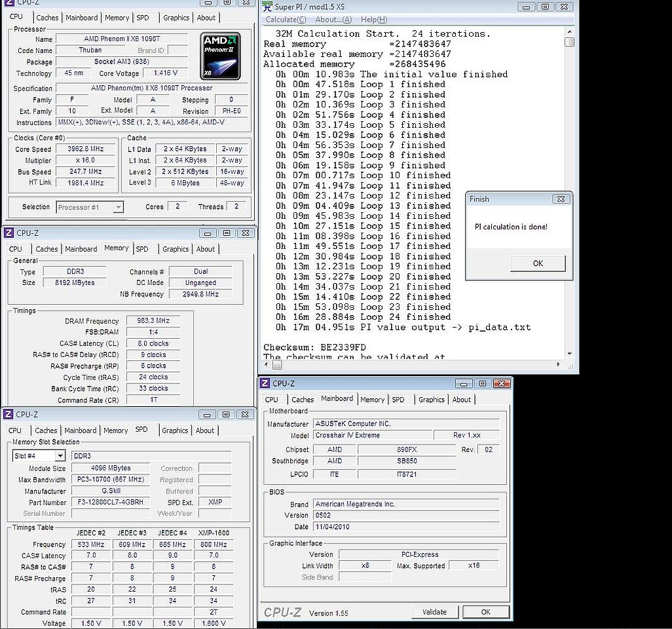Click the Bus Speed value 247.7 MHz

86,172
